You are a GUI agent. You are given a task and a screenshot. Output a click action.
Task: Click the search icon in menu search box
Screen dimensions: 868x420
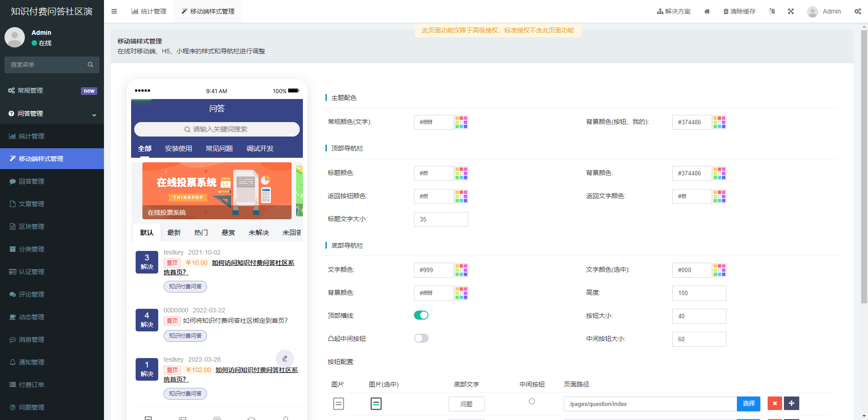[x=90, y=65]
